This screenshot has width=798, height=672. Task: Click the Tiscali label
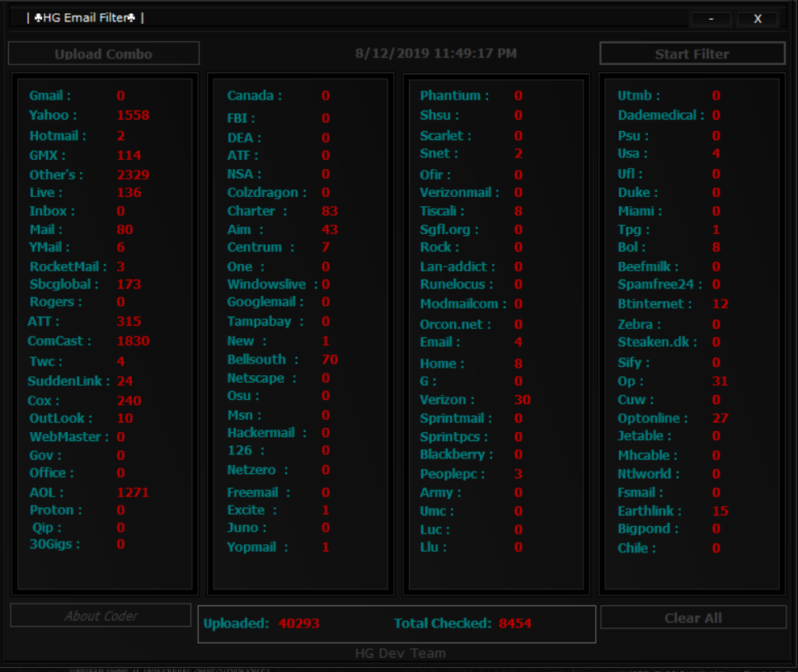[441, 211]
